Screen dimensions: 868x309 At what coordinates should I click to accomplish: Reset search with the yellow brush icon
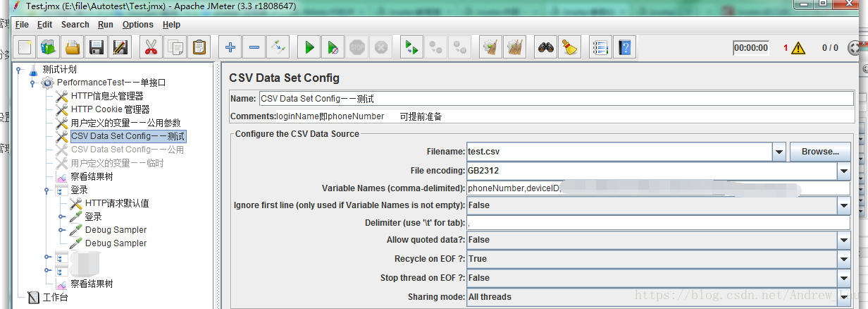pos(569,47)
